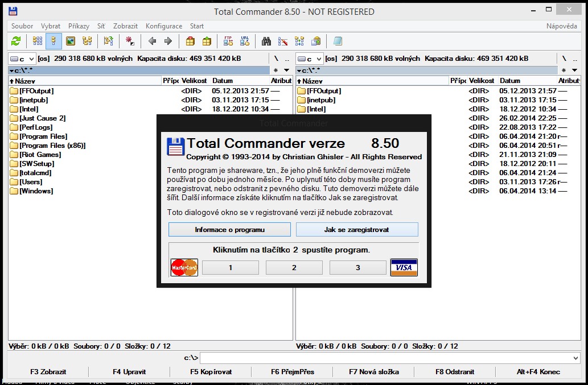Image resolution: width=588 pixels, height=385 pixels.
Task: Open right panel directory hotlist asterisk
Action: point(564,71)
